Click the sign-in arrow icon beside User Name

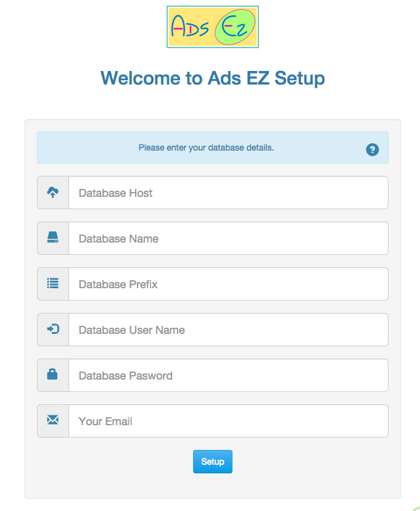53,329
